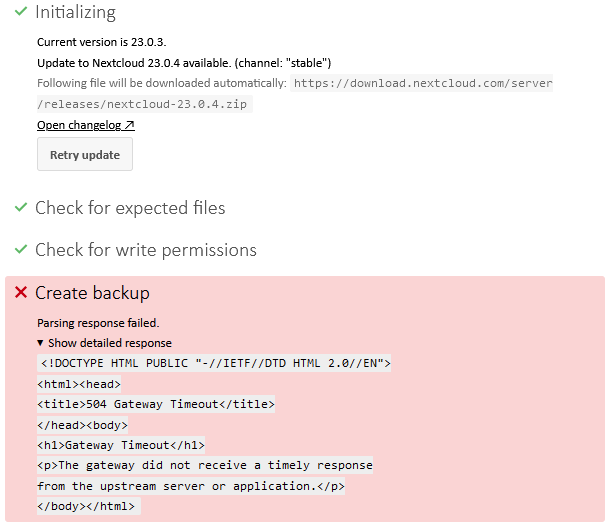Select the Initializing step heading

(x=75, y=12)
